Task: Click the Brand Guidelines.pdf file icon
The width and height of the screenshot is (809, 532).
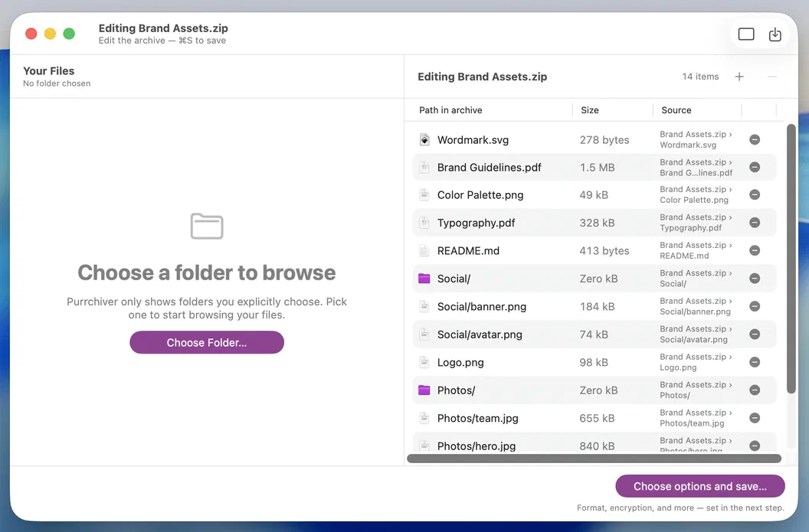Action: point(424,167)
